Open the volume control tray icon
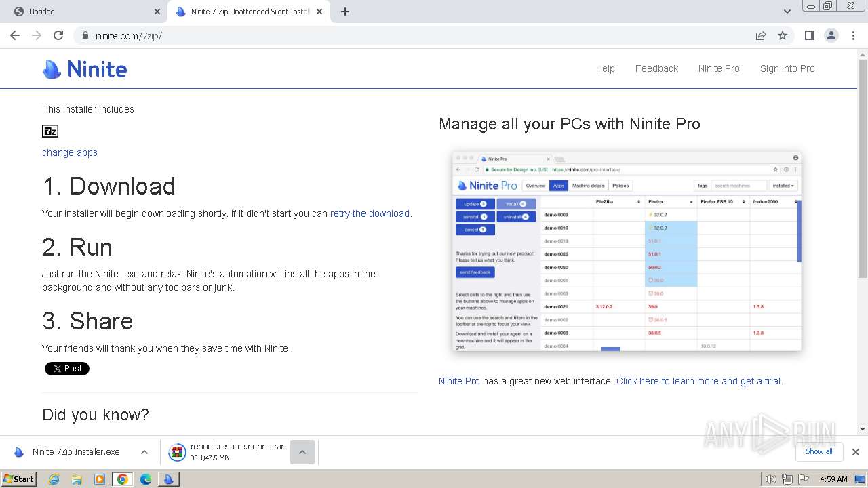 [770, 479]
